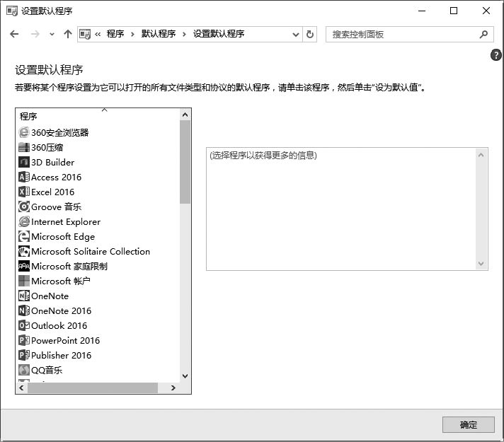Go forward with the right arrow
504x442 pixels.
coord(35,34)
